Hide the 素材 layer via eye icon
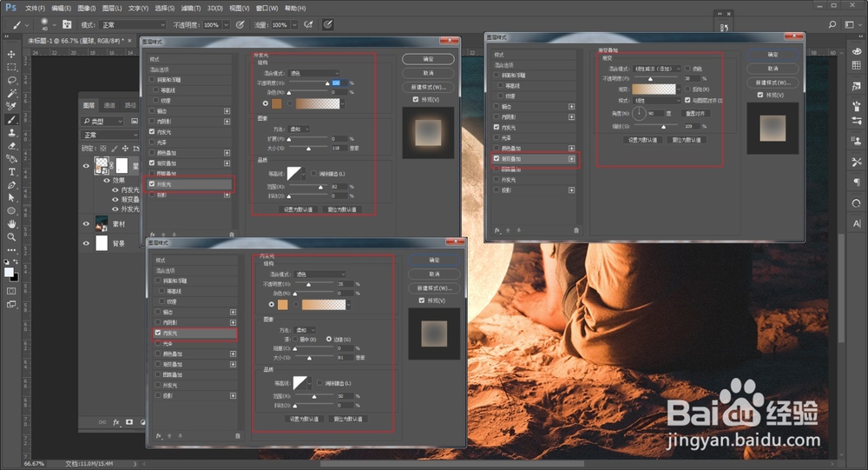This screenshot has height=470, width=868. coord(86,224)
